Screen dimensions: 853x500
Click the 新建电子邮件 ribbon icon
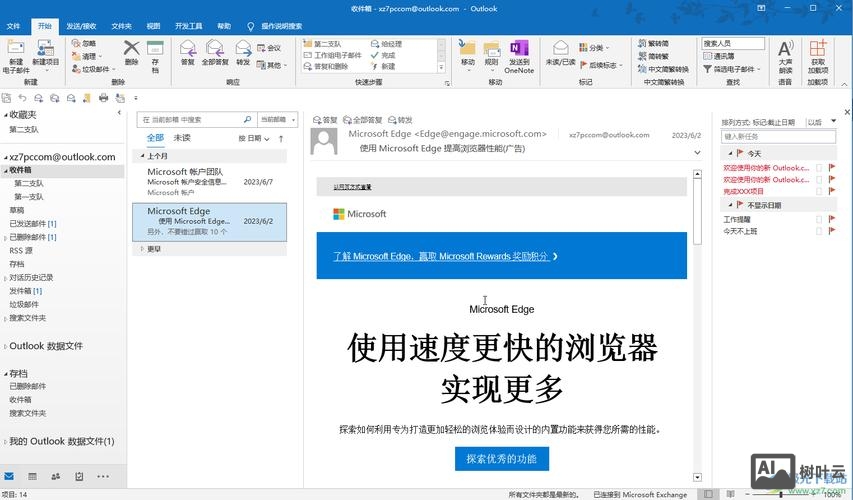tap(16, 48)
